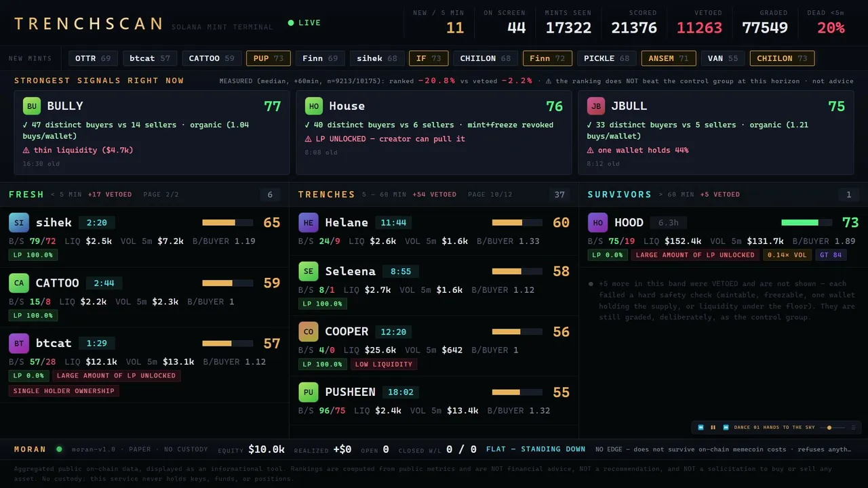Click the JB avatar icon for JBULL

(x=596, y=106)
